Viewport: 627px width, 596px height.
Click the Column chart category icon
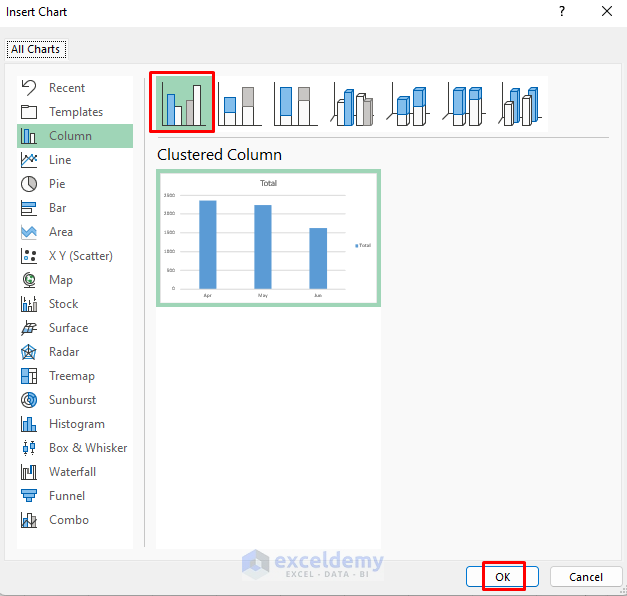tap(29, 136)
